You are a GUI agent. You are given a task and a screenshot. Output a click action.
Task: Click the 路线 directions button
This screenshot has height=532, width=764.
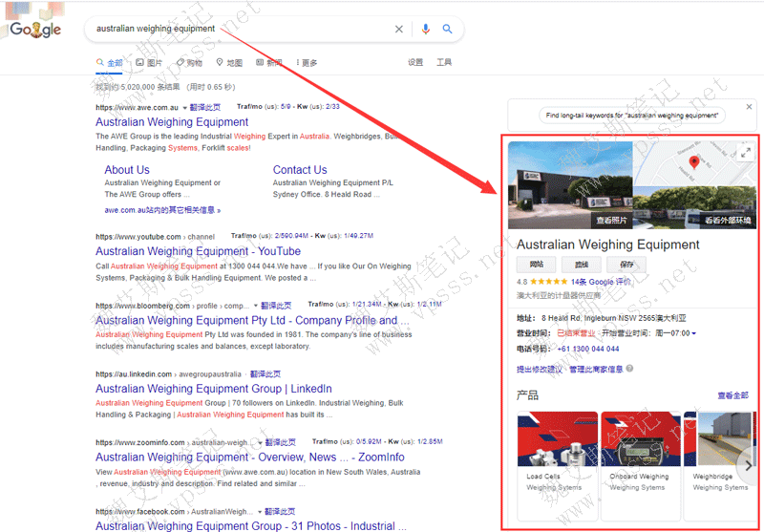click(582, 265)
